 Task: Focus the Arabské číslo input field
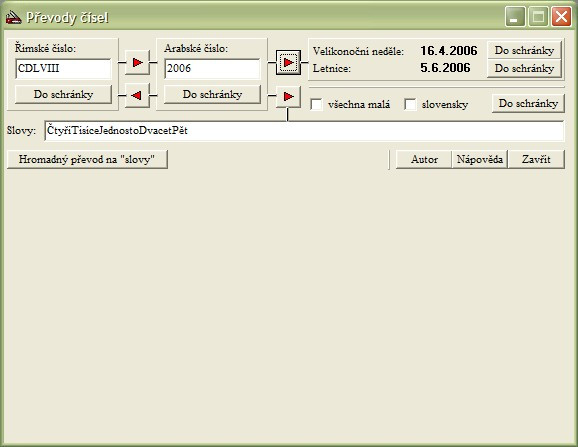212,69
